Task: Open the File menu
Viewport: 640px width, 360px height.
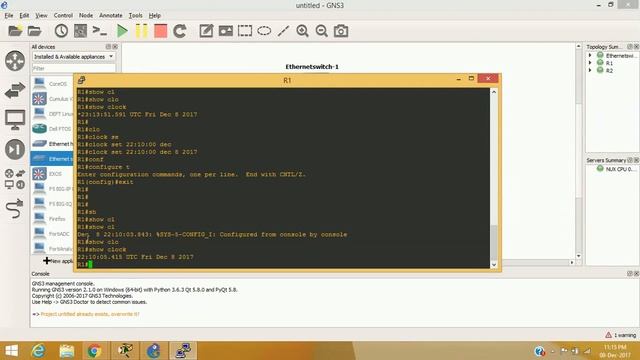Action: tap(9, 16)
